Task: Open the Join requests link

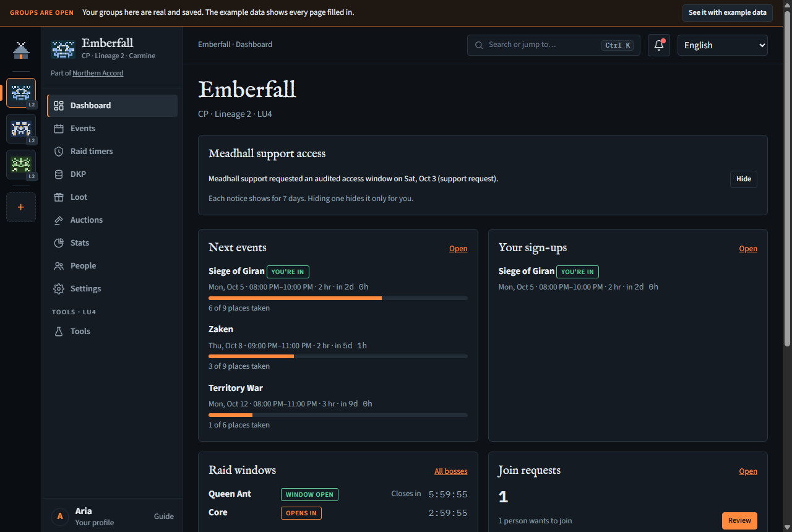Action: click(x=748, y=471)
